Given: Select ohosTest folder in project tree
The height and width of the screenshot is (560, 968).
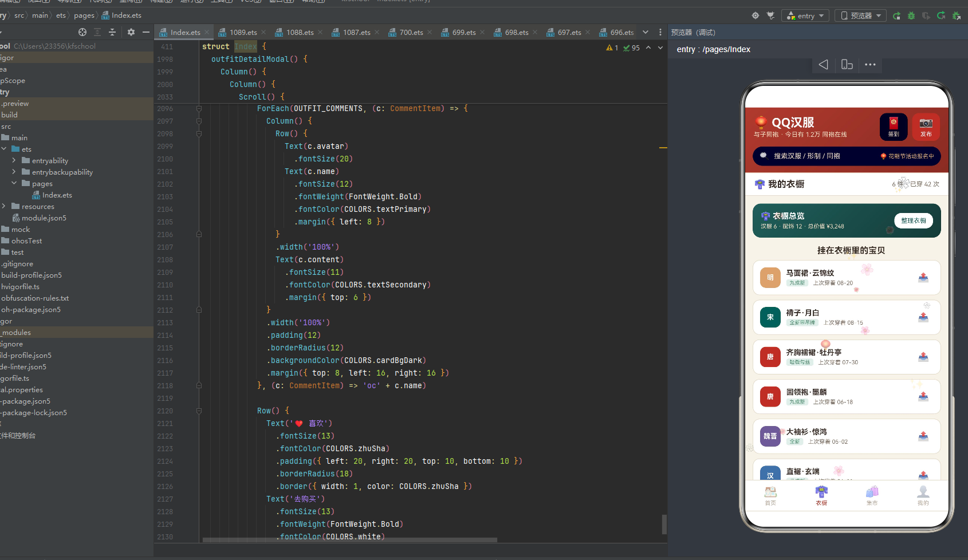Looking at the screenshot, I should pos(22,241).
